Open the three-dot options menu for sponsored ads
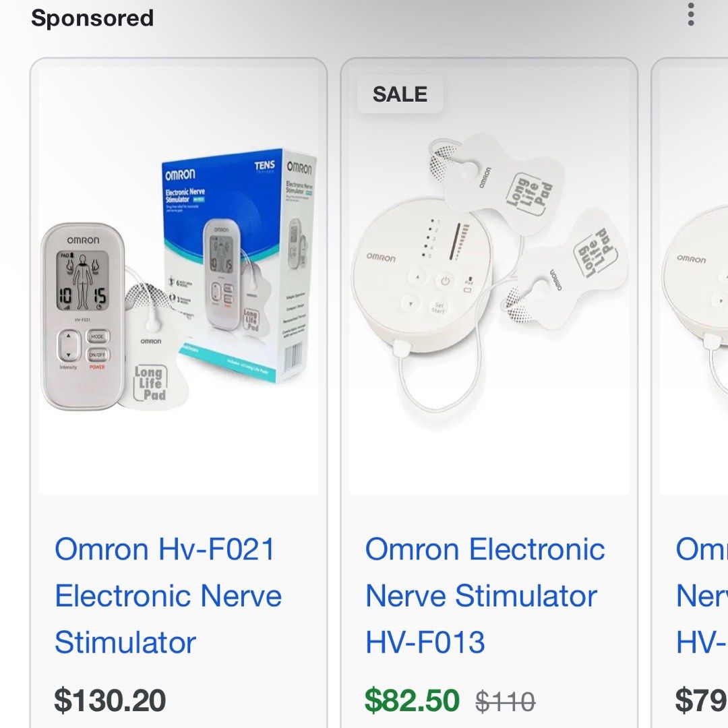 tap(690, 15)
